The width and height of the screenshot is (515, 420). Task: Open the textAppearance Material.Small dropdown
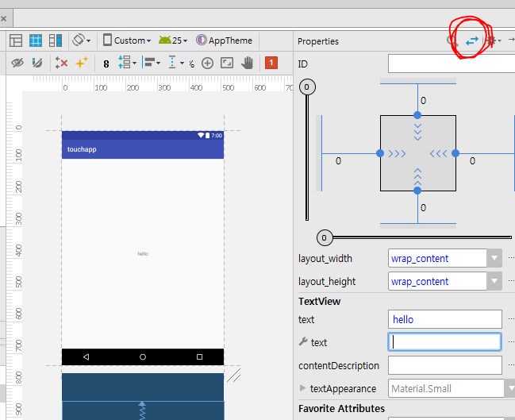coord(510,388)
